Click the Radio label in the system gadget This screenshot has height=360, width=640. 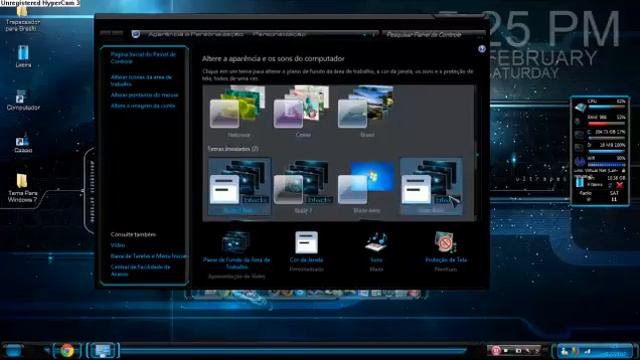tap(585, 193)
